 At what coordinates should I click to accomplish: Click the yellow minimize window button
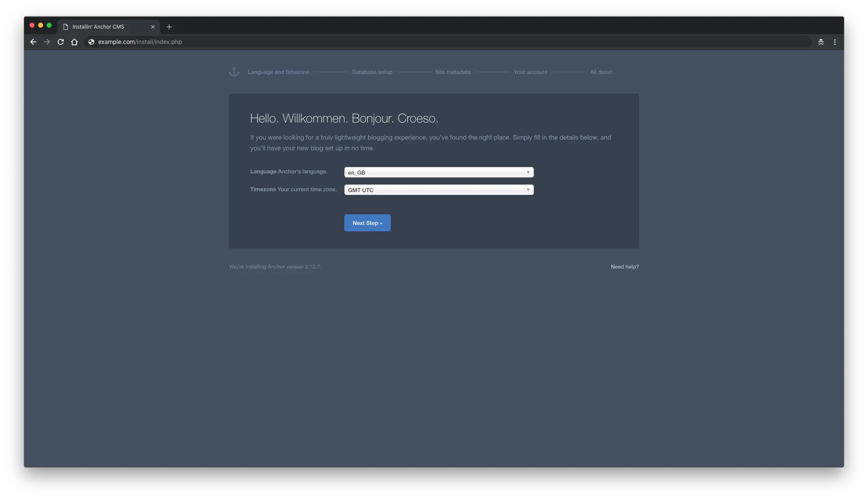point(41,26)
